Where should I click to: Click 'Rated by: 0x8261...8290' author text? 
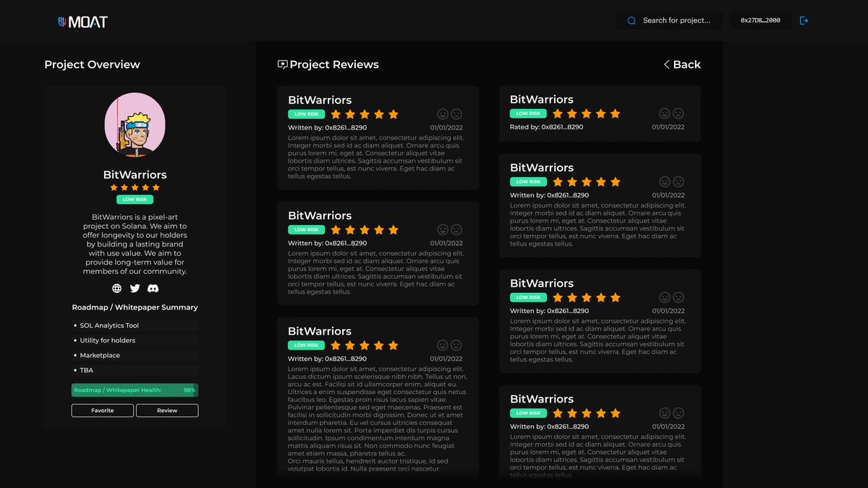(546, 127)
